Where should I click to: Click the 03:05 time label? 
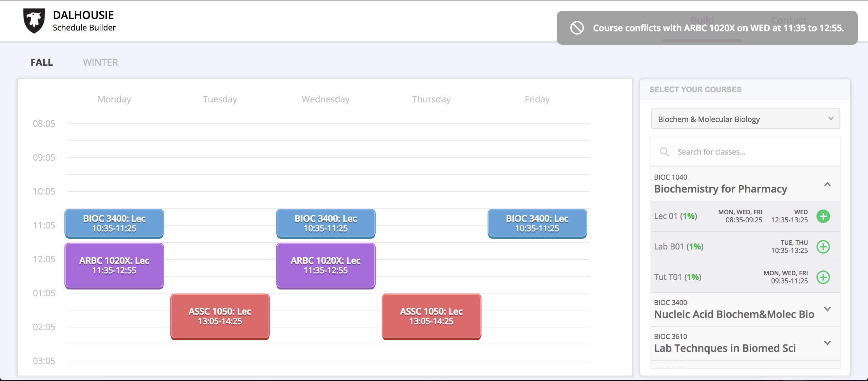click(44, 361)
